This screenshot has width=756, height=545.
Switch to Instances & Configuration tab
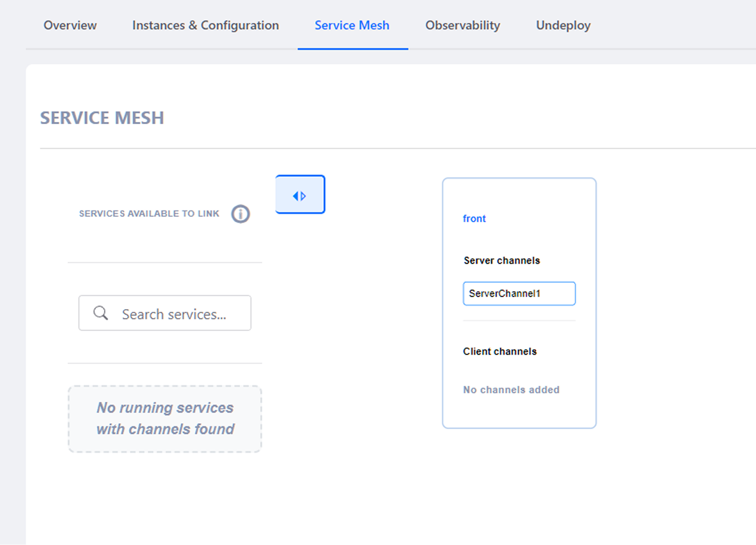point(205,26)
